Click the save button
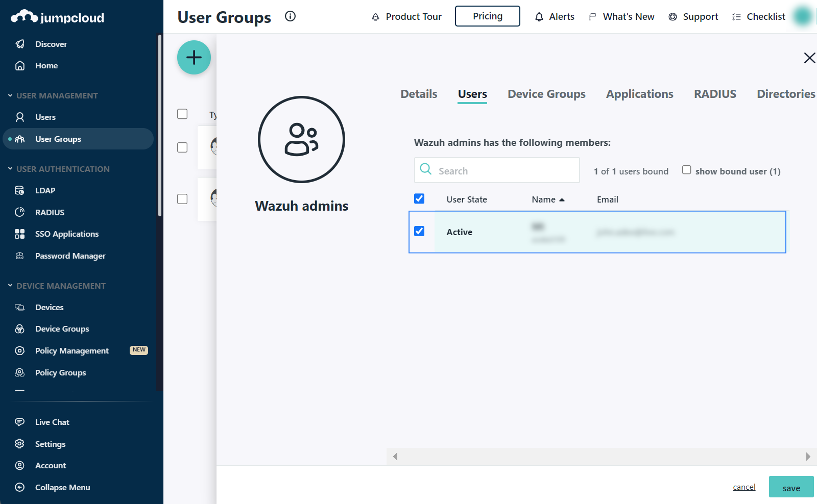Image resolution: width=817 pixels, height=504 pixels. 791,487
